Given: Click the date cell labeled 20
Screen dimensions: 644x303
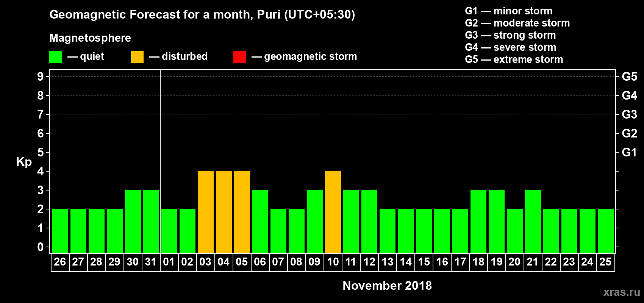Looking at the screenshot, I should pyautogui.click(x=515, y=262).
